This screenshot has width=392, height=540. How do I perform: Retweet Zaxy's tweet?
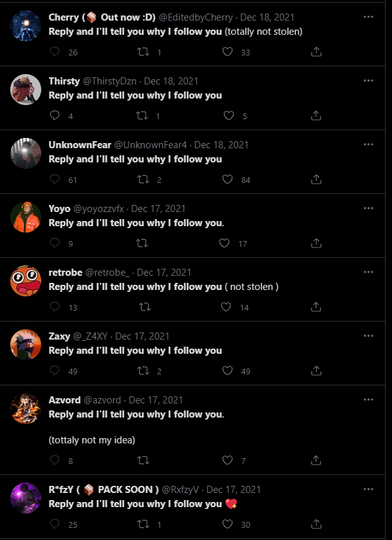pos(142,371)
